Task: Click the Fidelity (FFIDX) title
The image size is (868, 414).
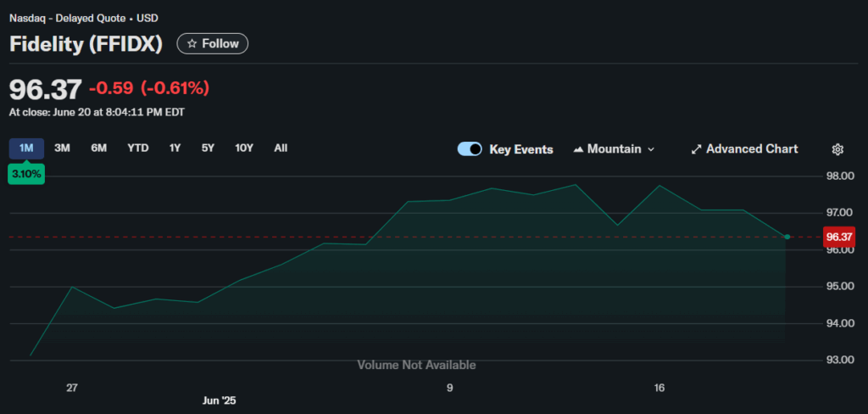Action: point(86,44)
